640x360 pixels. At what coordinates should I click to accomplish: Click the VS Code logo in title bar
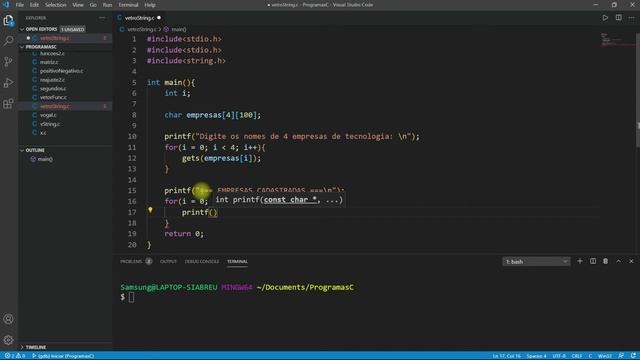pyautogui.click(x=6, y=5)
